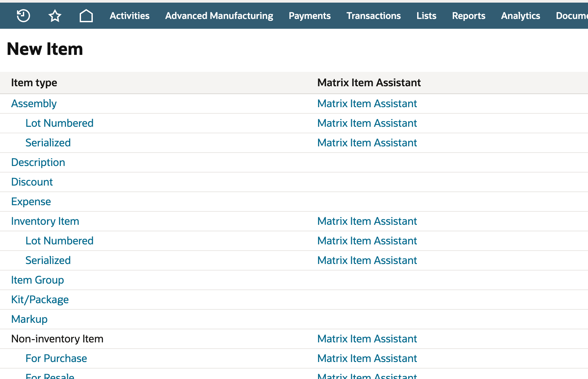Image resolution: width=588 pixels, height=379 pixels.
Task: Open Matrix Item Assistant for Non-inventory Item row
Action: [x=367, y=339]
